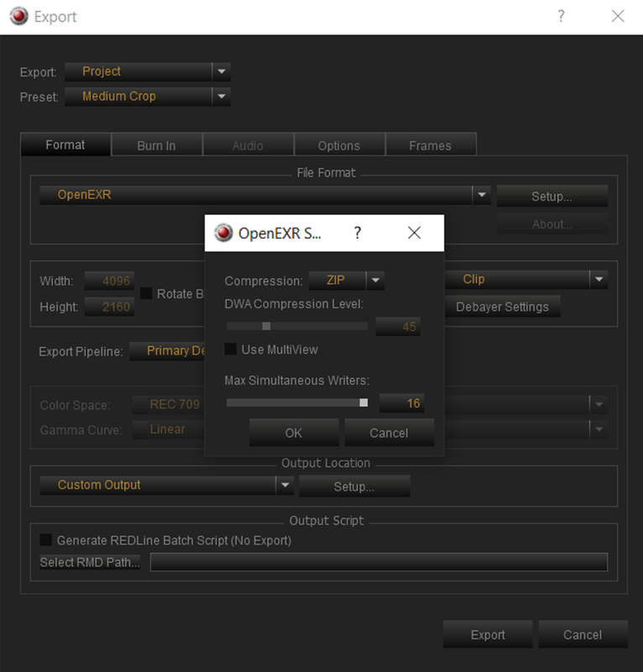
Task: Click the Output Location Setup button
Action: point(354,486)
